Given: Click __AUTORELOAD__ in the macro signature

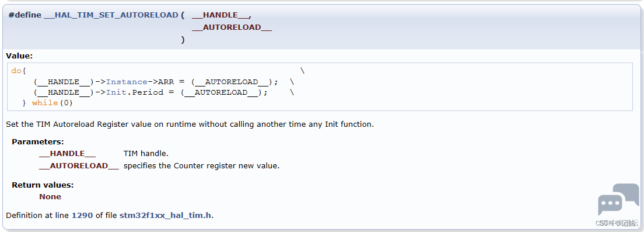Looking at the screenshot, I should [232, 27].
